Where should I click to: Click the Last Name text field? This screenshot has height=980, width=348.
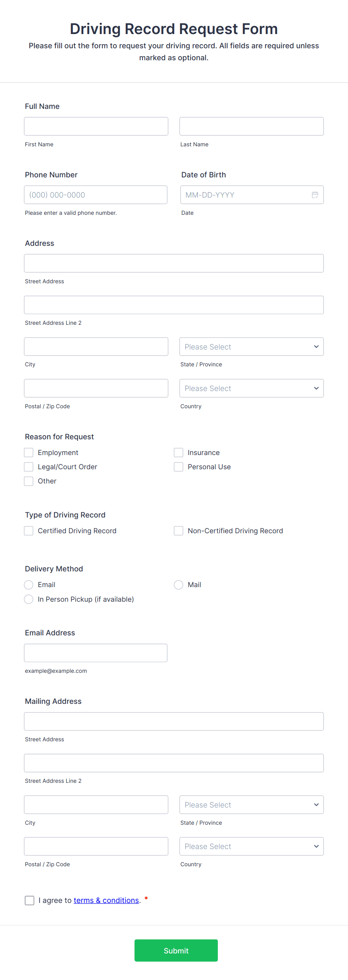pyautogui.click(x=251, y=126)
